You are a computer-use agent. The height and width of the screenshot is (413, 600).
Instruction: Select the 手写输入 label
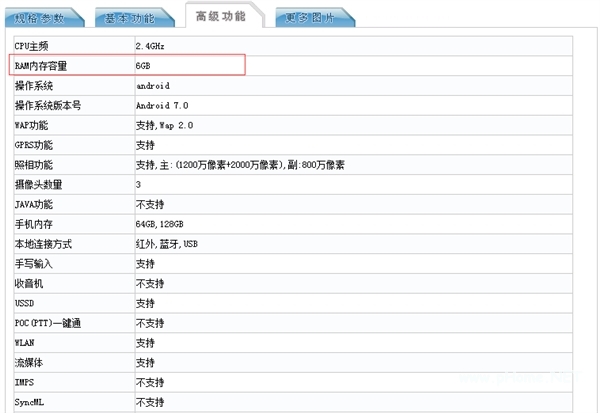(x=34, y=264)
